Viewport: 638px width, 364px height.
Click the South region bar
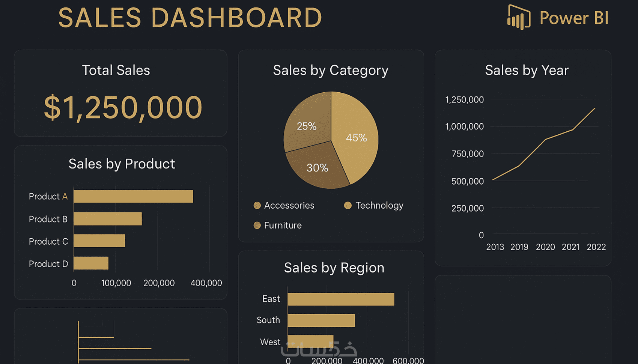[321, 320]
